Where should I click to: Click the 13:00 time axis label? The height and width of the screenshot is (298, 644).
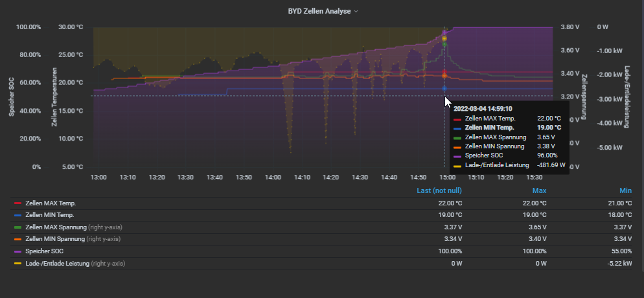pyautogui.click(x=98, y=178)
